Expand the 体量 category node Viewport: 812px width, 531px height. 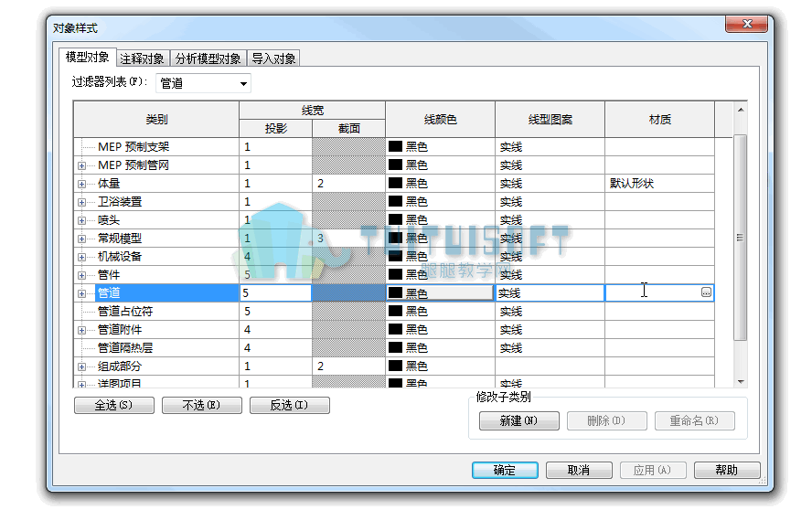(81, 185)
